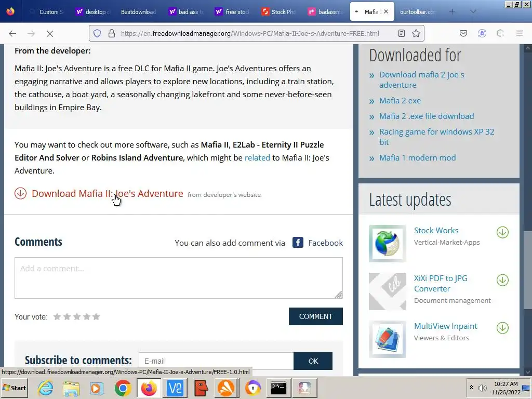Switch to Bestdownload tab
Image resolution: width=532 pixels, height=399 pixels.
click(138, 12)
